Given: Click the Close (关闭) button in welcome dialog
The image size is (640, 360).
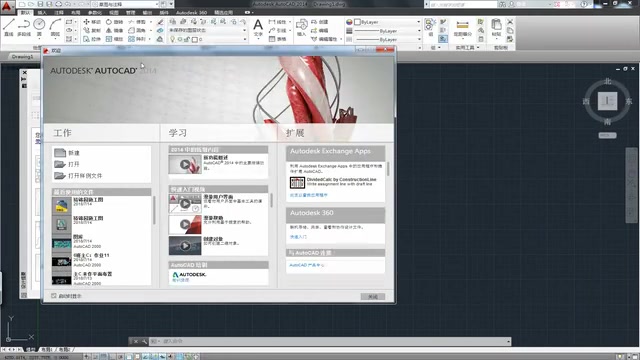Looking at the screenshot, I should pos(373,297).
